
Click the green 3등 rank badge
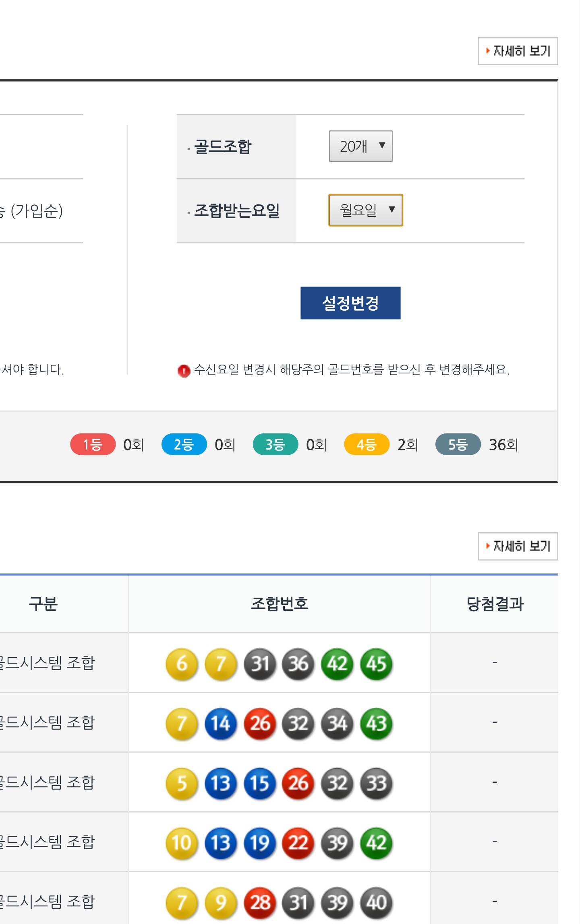click(x=275, y=444)
